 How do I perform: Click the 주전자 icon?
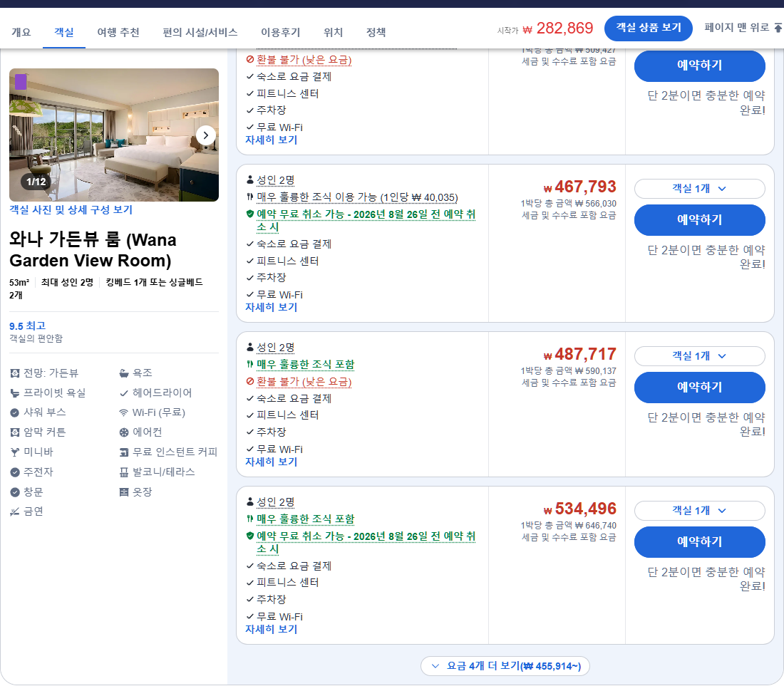(15, 472)
